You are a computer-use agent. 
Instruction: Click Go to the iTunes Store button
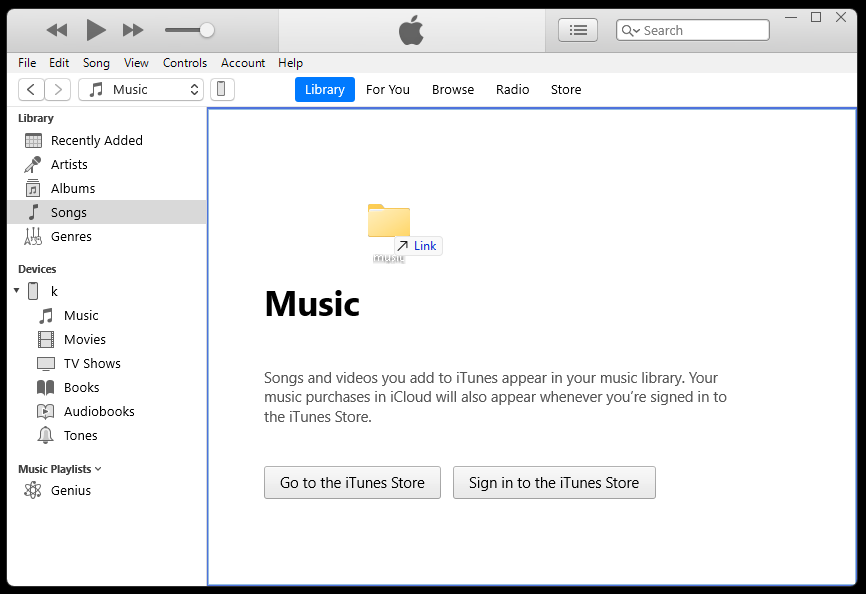(352, 482)
